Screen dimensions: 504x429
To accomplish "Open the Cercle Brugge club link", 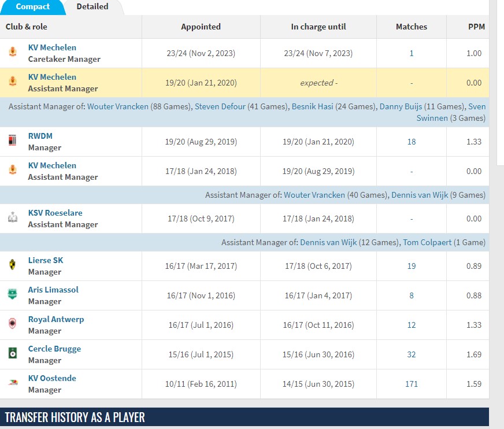I will (55, 349).
